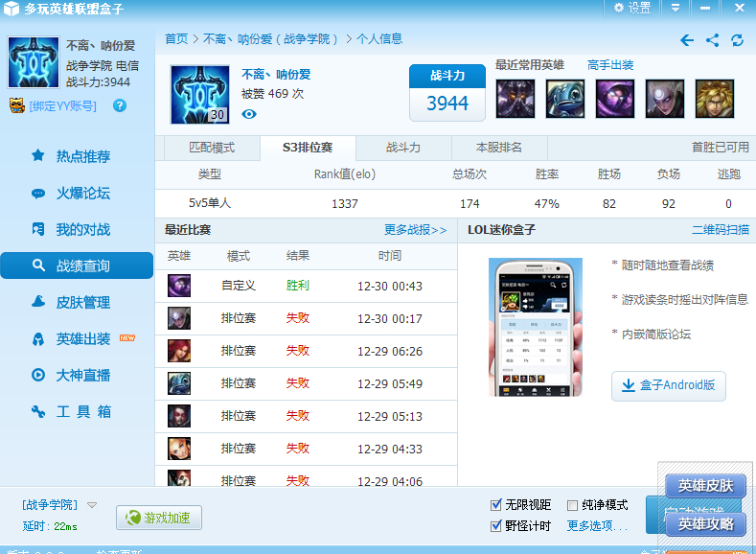Toggle the eye visibility icon under 被赞
The image size is (756, 554).
coord(249,114)
